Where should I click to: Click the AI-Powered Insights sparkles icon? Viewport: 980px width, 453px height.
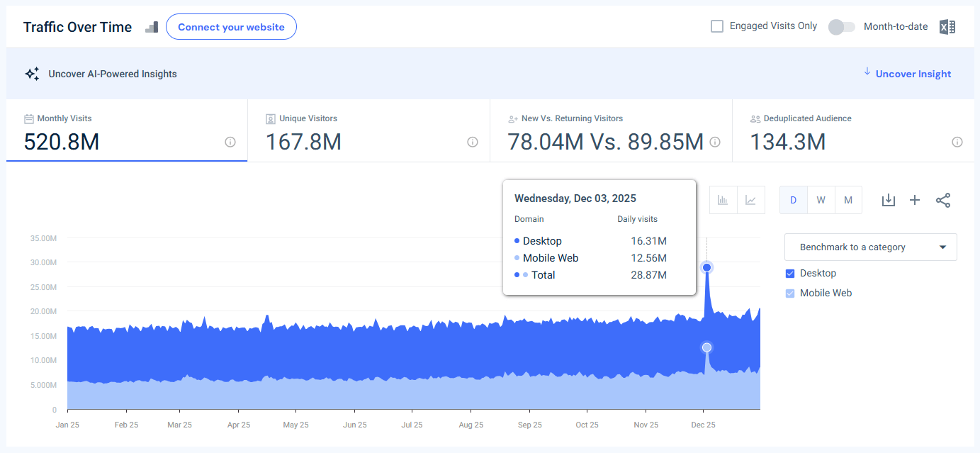pyautogui.click(x=32, y=73)
